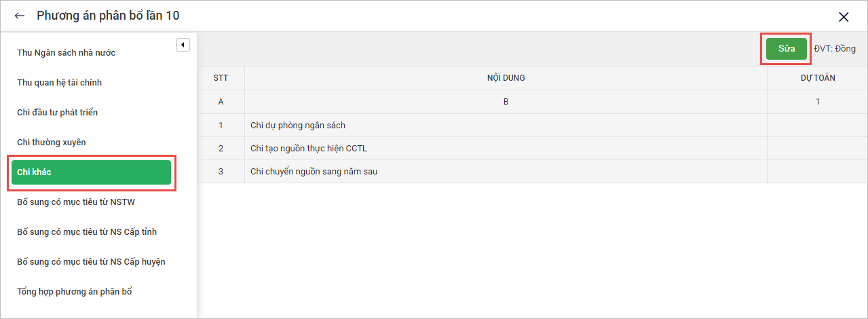
Task: Click the Sửa button
Action: coord(787,49)
